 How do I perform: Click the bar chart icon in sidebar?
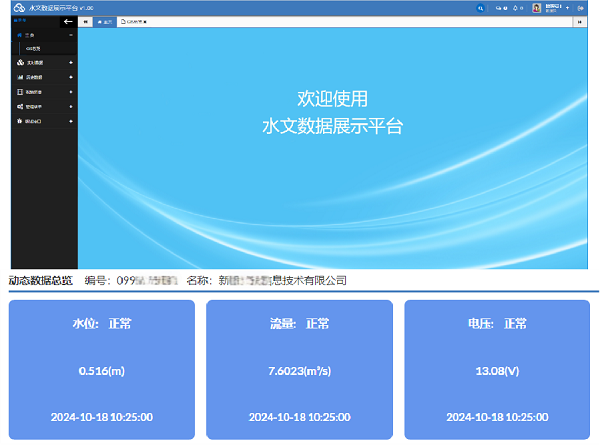tap(20, 77)
